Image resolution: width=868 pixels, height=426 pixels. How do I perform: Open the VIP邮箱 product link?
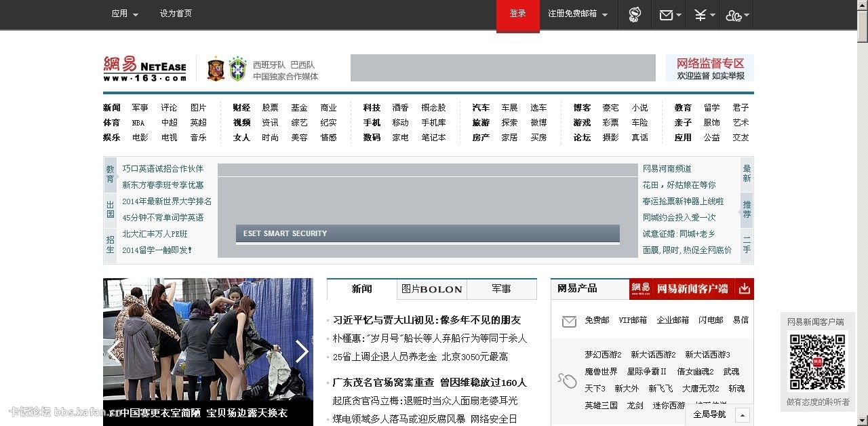pos(633,320)
